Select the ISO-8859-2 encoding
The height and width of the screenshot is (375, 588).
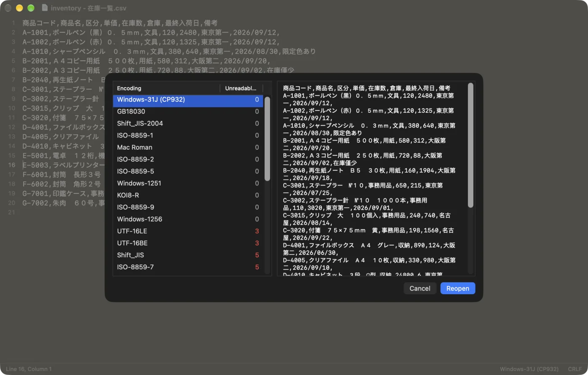tap(188, 159)
